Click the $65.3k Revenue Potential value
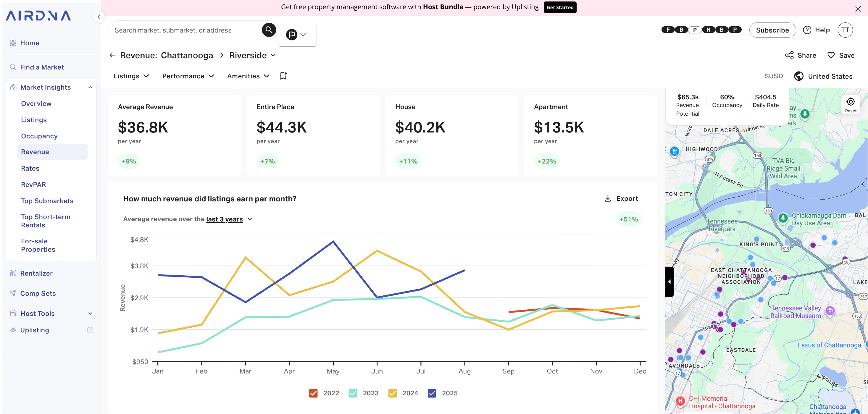 [x=688, y=97]
